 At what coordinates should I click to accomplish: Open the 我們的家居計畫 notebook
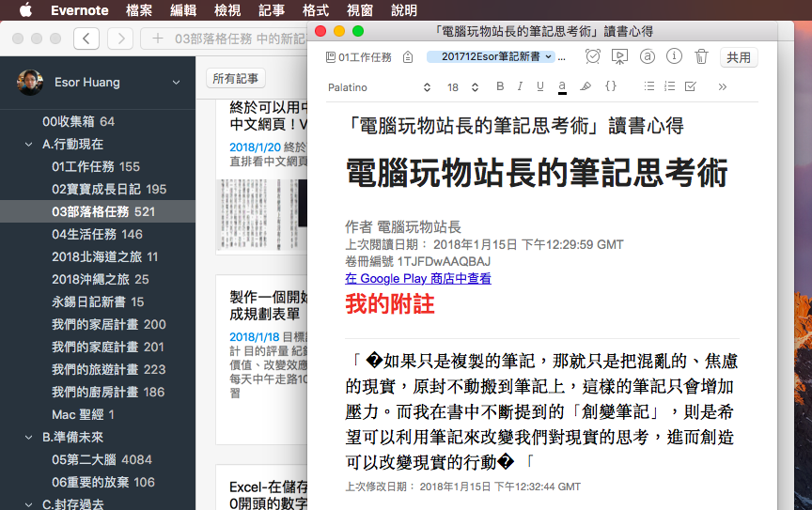98,325
